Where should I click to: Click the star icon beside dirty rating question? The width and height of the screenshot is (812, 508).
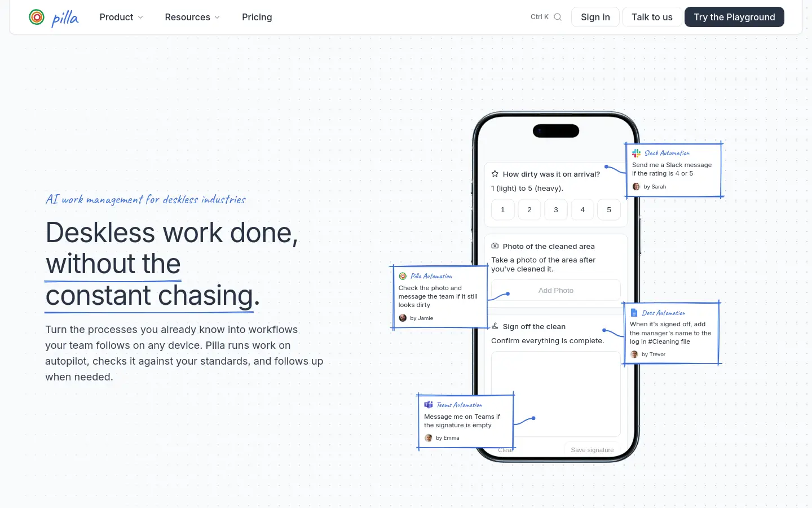[x=495, y=174]
